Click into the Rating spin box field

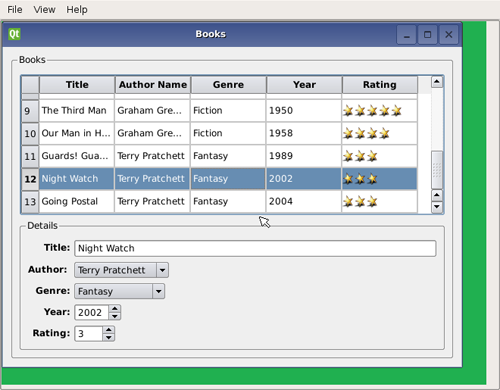point(88,334)
